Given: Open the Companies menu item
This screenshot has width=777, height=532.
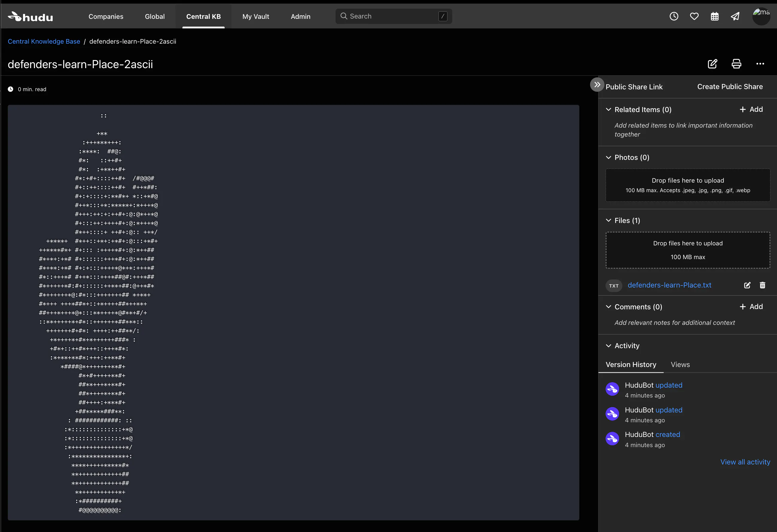Looking at the screenshot, I should pos(106,16).
